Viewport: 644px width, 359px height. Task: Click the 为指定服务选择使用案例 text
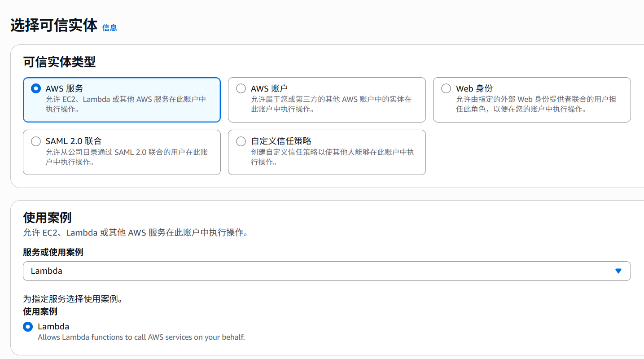pyautogui.click(x=73, y=299)
